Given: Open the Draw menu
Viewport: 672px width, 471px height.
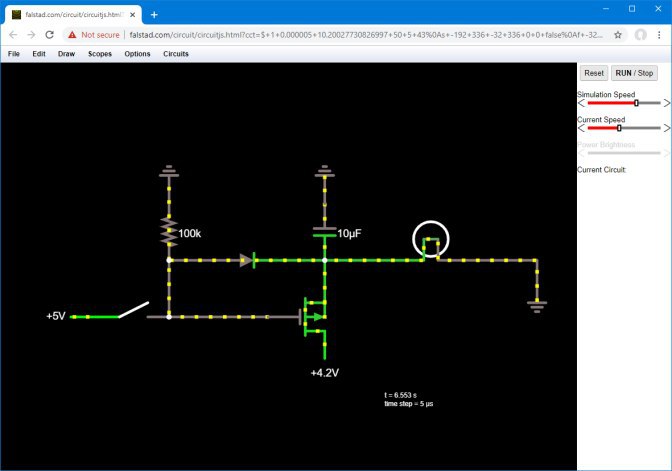Looking at the screenshot, I should tap(66, 54).
